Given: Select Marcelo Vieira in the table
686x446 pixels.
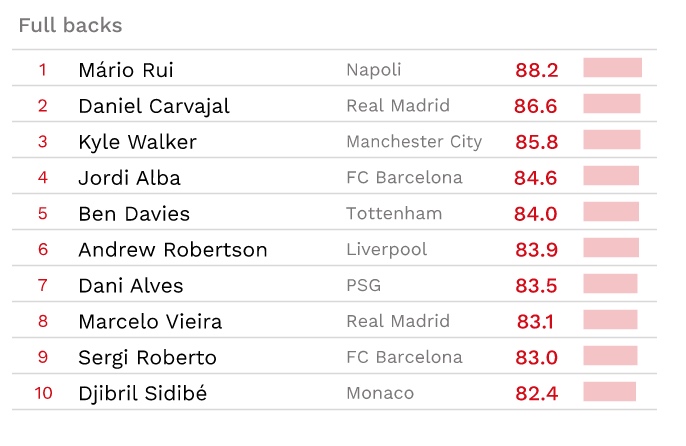Looking at the screenshot, I should [150, 322].
